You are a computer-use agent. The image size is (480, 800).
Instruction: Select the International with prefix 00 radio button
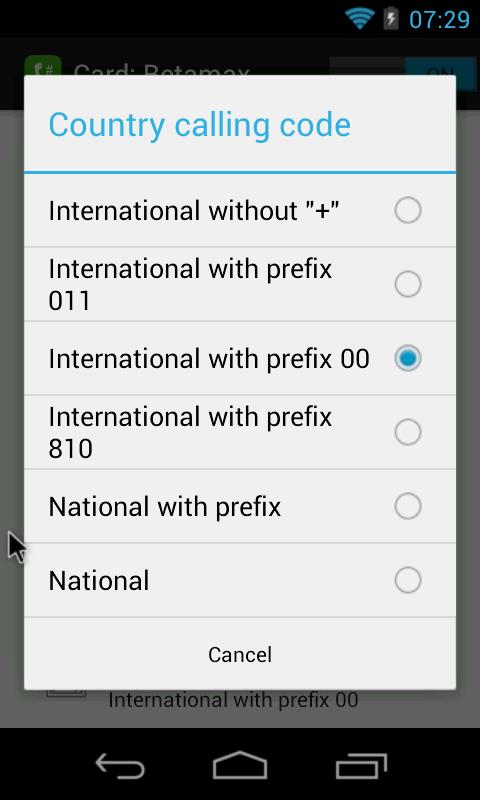[408, 358]
